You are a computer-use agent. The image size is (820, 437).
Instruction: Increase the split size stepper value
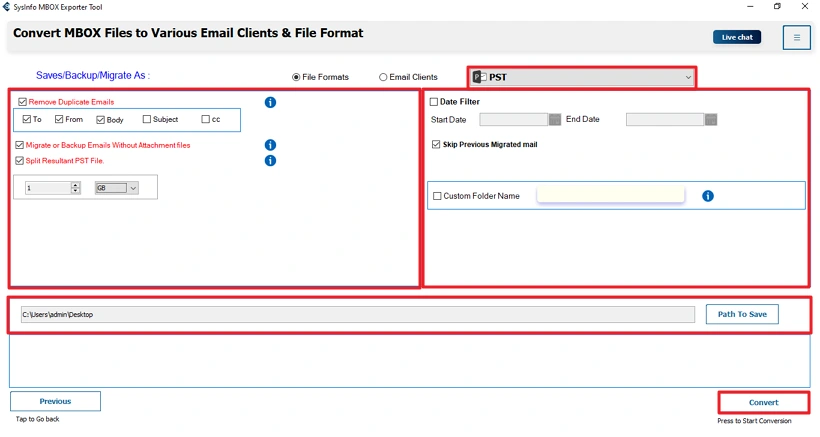pos(76,185)
